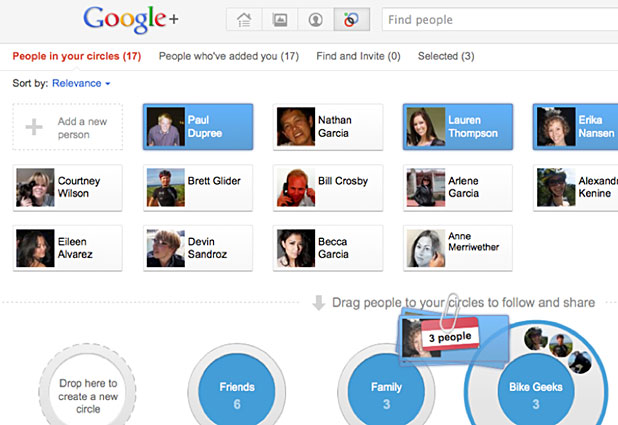The width and height of the screenshot is (618, 425).
Task: Open the Friends circle
Action: 237,390
